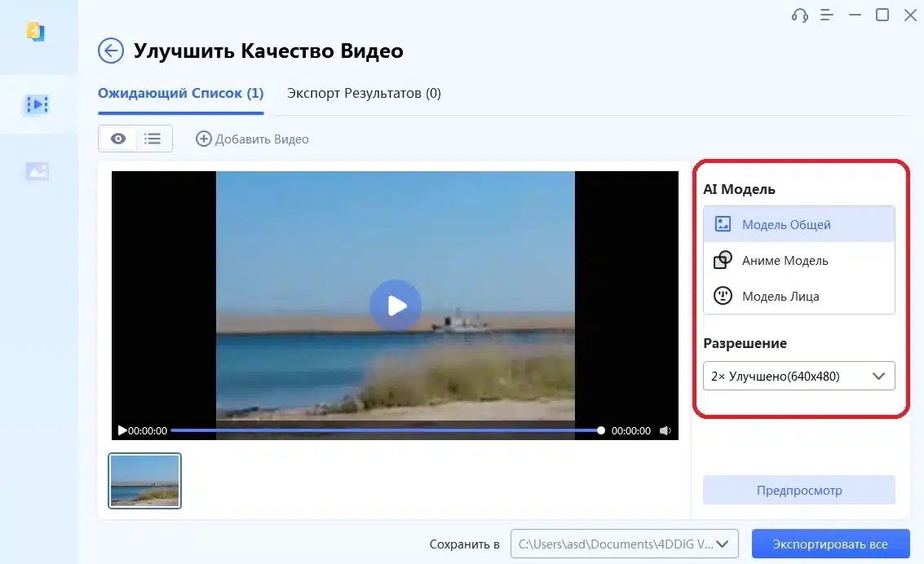Select 2× Улучшено(640x480) resolution option
Screen dimensions: 924x564
(783, 376)
